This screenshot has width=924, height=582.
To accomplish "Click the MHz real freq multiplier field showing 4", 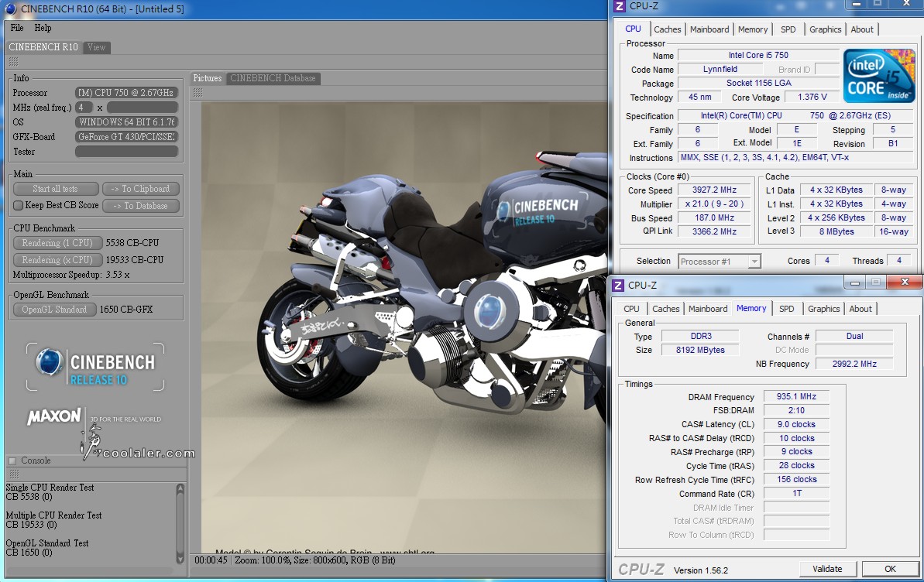I will point(84,108).
